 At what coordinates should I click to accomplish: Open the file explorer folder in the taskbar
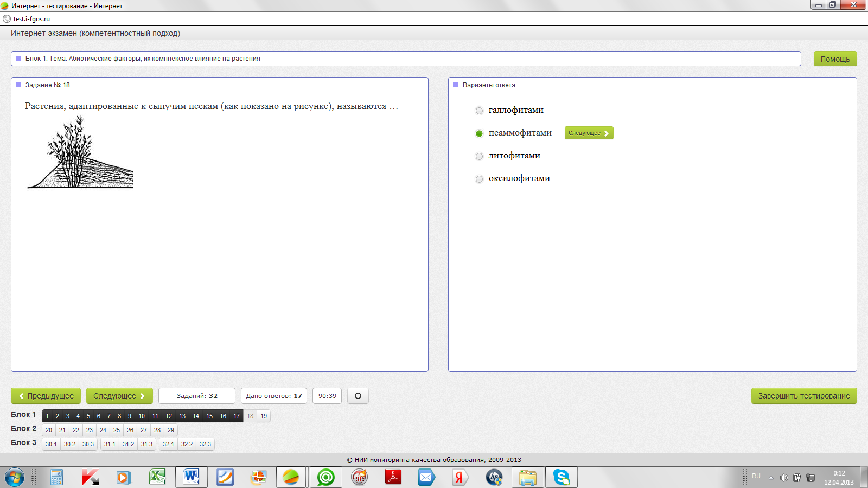click(527, 478)
